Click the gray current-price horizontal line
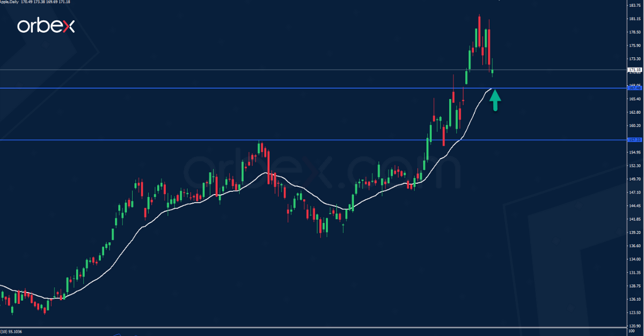Viewport: 644px width, 336px height. pos(313,70)
